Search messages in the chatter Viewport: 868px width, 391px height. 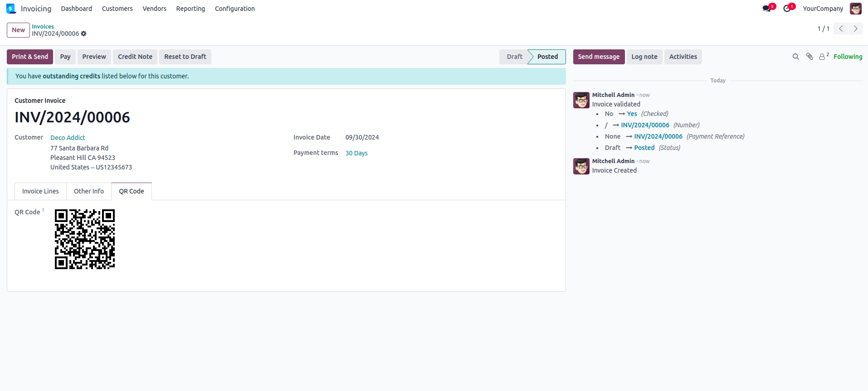click(x=796, y=57)
